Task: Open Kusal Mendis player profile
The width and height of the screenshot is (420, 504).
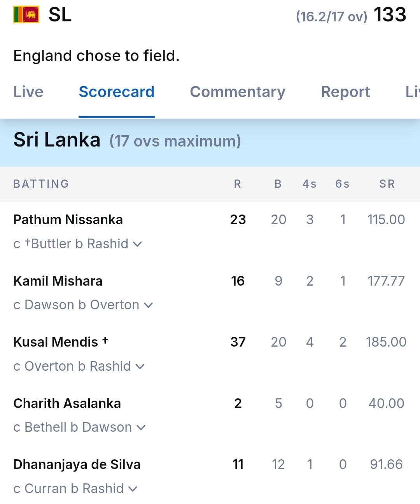Action: (x=56, y=342)
